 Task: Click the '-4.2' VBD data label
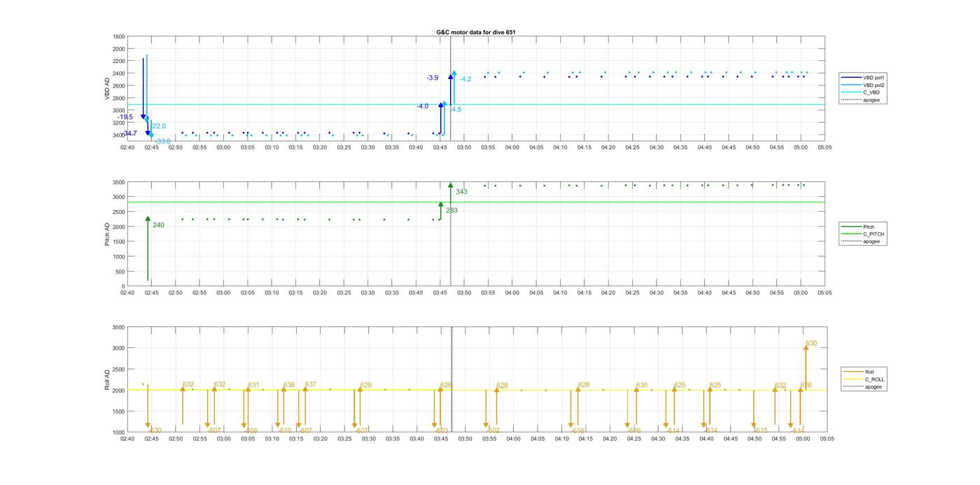pos(465,79)
